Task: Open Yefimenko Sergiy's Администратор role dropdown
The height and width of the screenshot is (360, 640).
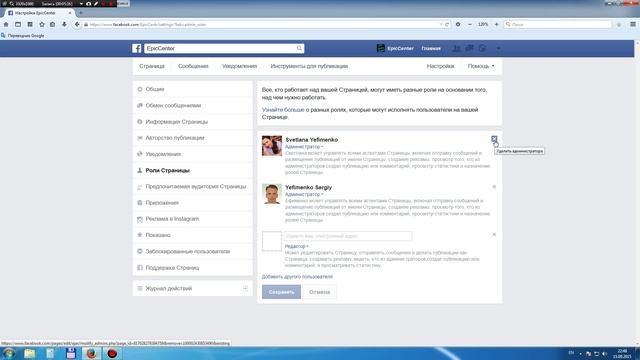Action: (x=304, y=194)
